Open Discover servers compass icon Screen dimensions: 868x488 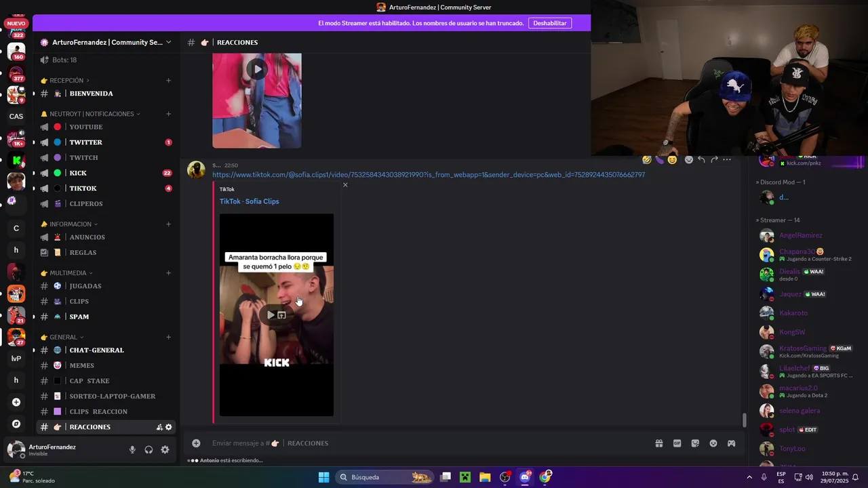16,424
